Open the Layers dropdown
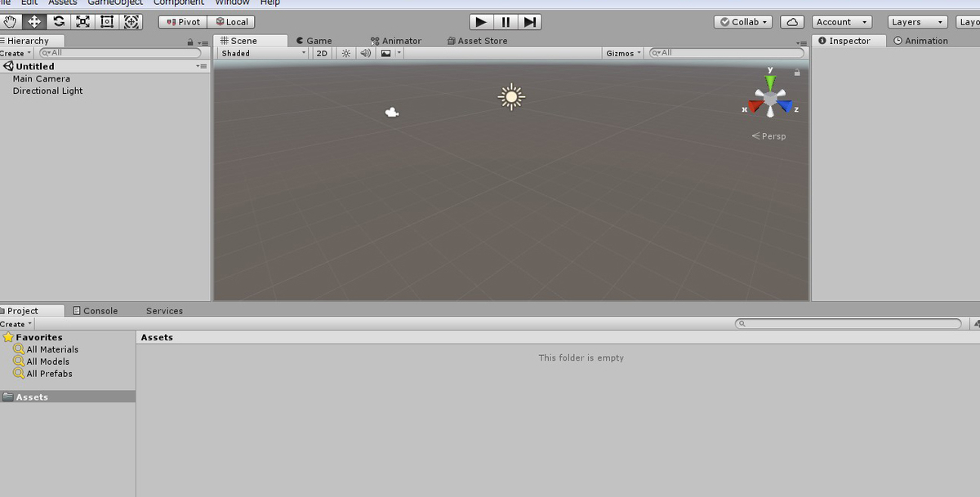Viewport: 980px width, 497px height. coord(918,22)
